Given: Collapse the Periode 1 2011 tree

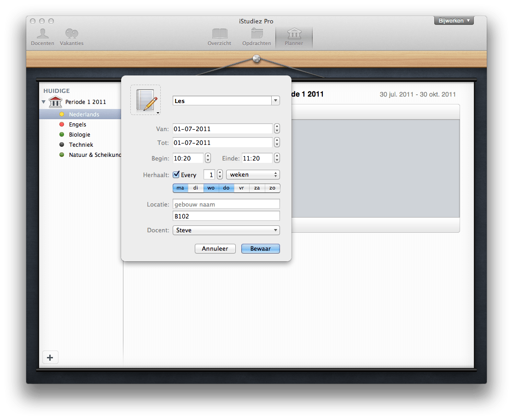Looking at the screenshot, I should tap(44, 102).
